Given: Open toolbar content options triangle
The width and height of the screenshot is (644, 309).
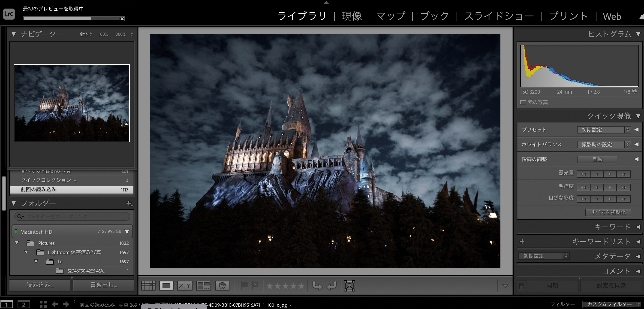Looking at the screenshot, I should click(505, 286).
